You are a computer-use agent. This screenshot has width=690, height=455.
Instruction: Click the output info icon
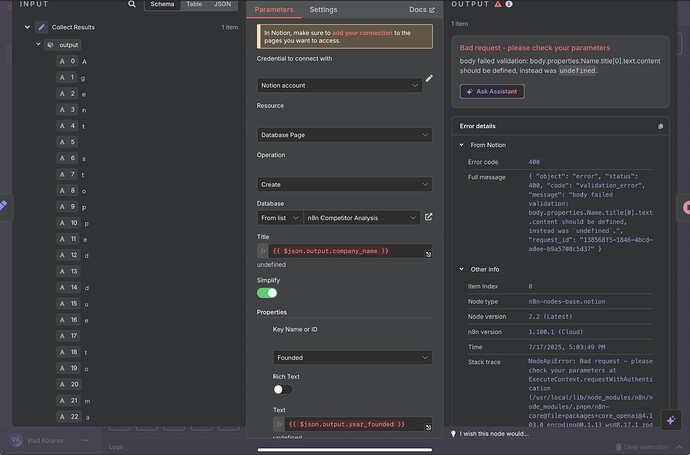coord(509,4)
